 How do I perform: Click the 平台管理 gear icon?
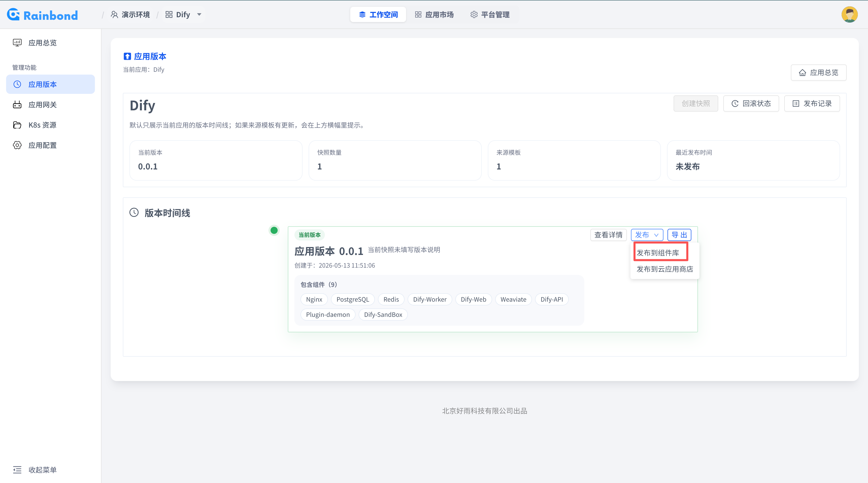coord(474,14)
